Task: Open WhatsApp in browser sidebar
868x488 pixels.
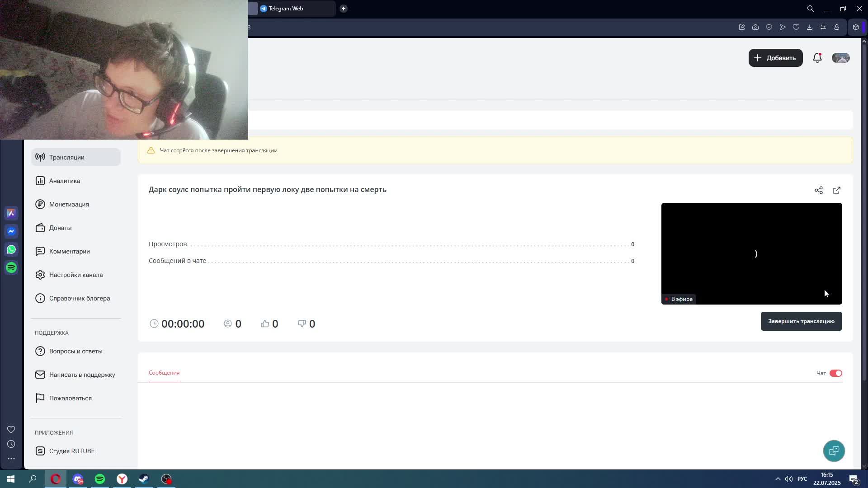Action: [11, 249]
